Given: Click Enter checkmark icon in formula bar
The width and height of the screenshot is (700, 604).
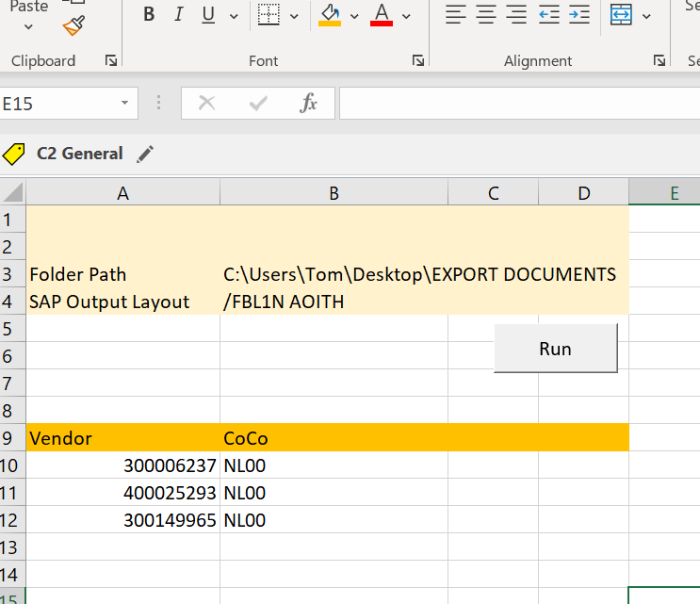Looking at the screenshot, I should tap(258, 103).
